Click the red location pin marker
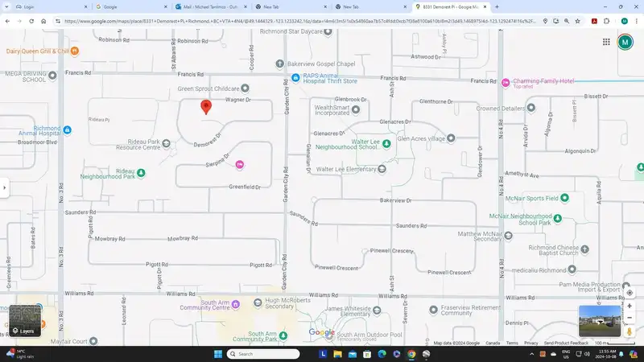Image resolution: width=644 pixels, height=362 pixels. click(206, 107)
